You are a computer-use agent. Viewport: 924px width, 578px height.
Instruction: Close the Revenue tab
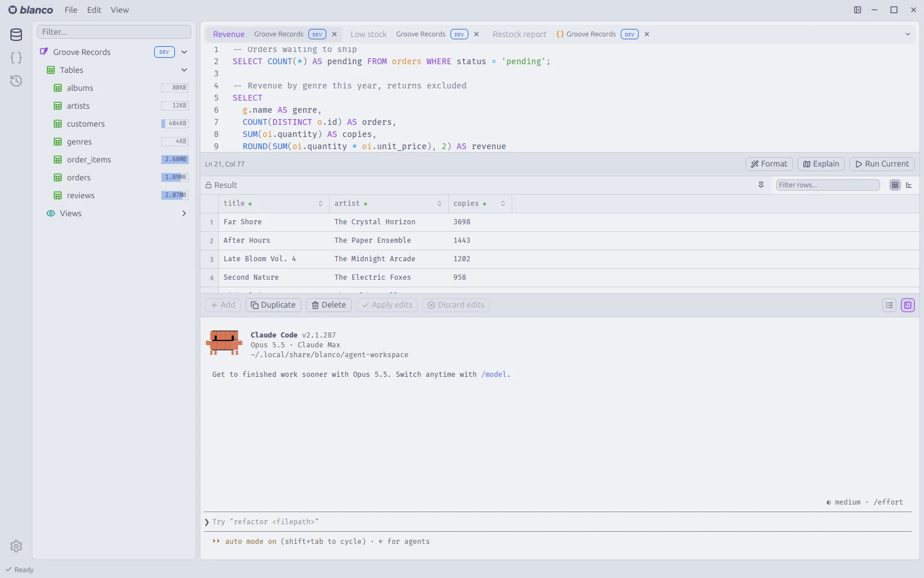point(334,34)
